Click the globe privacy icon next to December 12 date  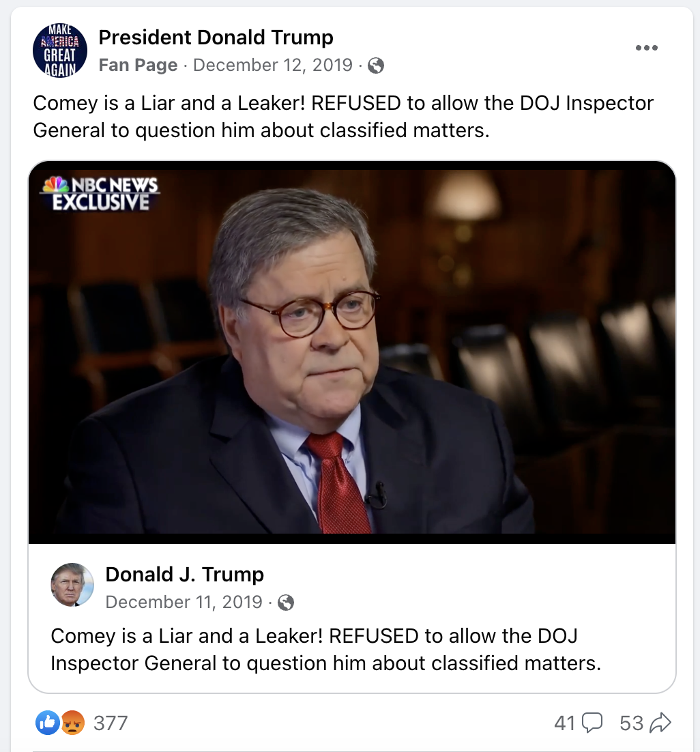pyautogui.click(x=376, y=66)
